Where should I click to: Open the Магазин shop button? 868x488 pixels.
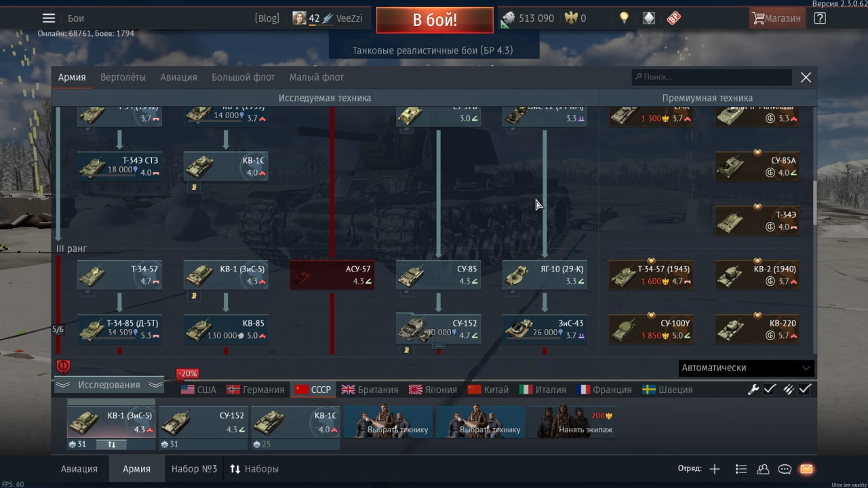(x=776, y=18)
